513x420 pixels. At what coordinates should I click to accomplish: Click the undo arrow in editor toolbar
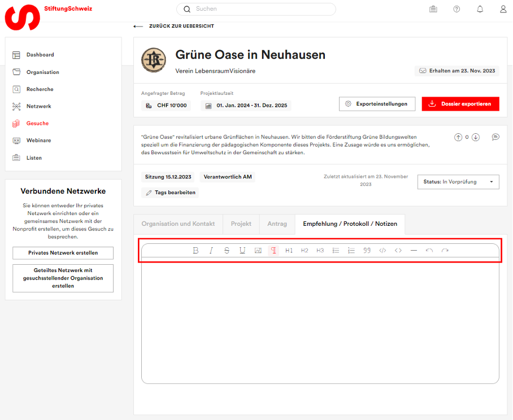click(429, 251)
